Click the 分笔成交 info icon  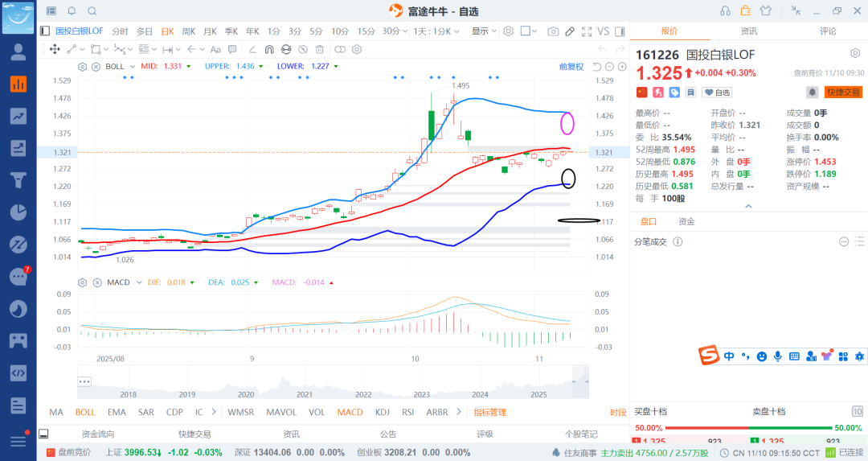[678, 241]
